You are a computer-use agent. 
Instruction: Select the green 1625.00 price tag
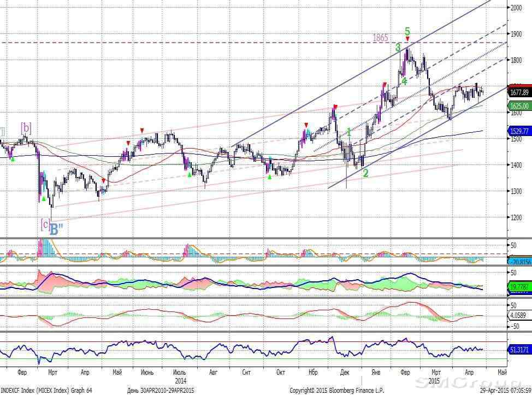pyautogui.click(x=519, y=106)
